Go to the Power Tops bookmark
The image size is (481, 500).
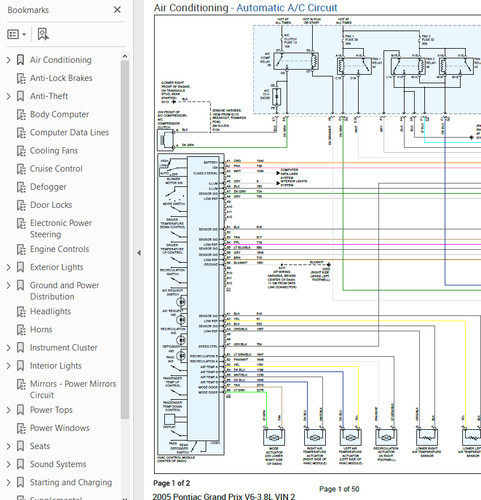51,410
